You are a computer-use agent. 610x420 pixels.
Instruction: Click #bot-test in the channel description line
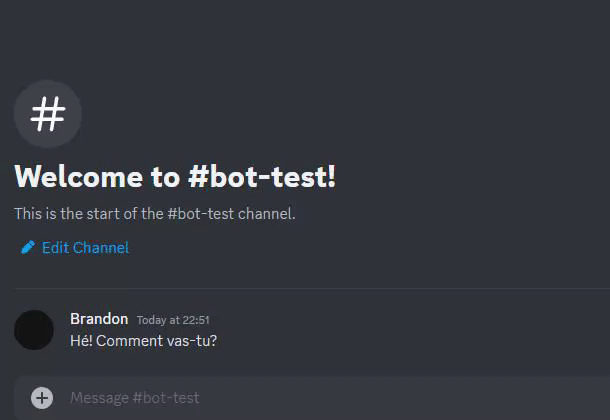(201, 214)
